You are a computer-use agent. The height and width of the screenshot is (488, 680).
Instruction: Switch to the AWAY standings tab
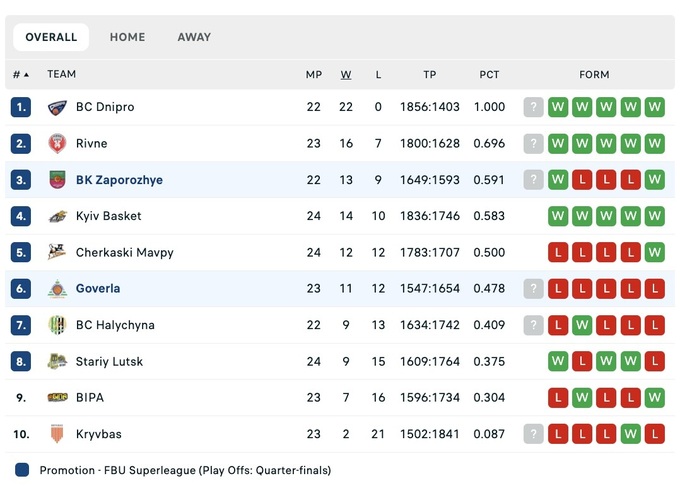point(194,37)
